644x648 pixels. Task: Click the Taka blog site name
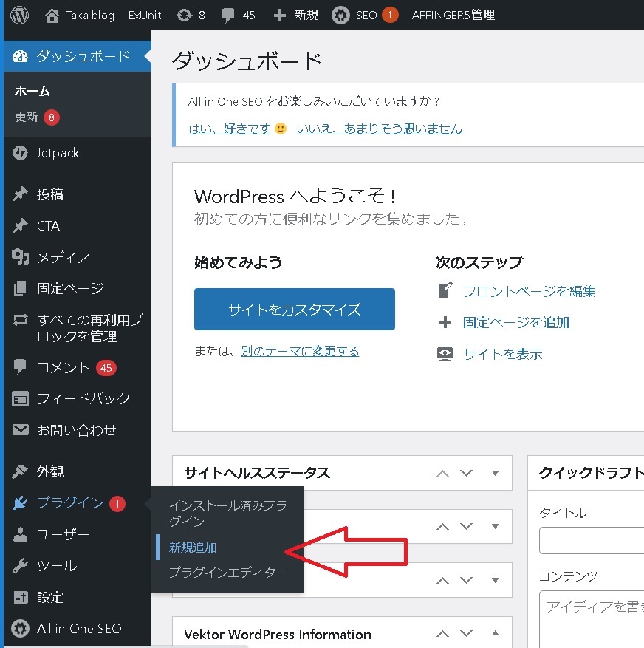coord(90,16)
